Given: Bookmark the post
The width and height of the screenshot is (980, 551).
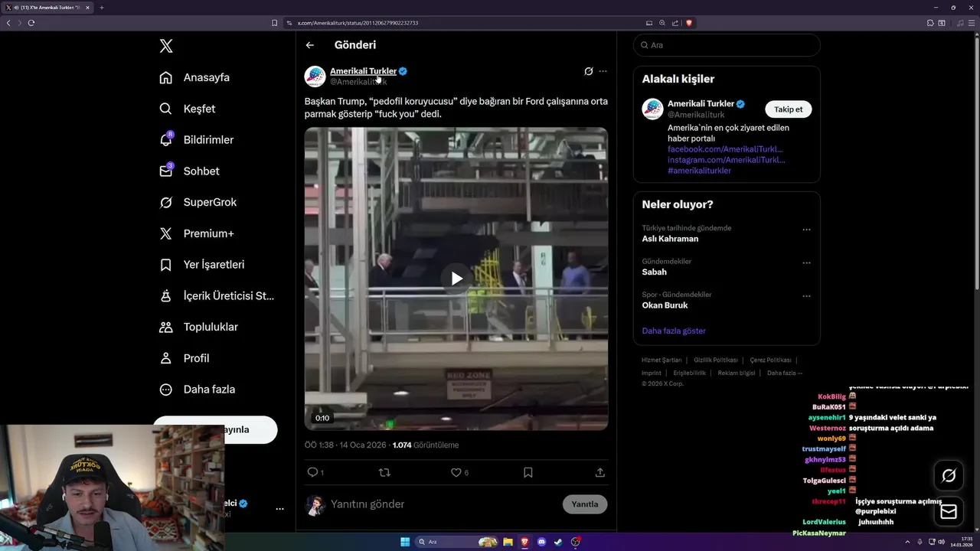Looking at the screenshot, I should [528, 472].
